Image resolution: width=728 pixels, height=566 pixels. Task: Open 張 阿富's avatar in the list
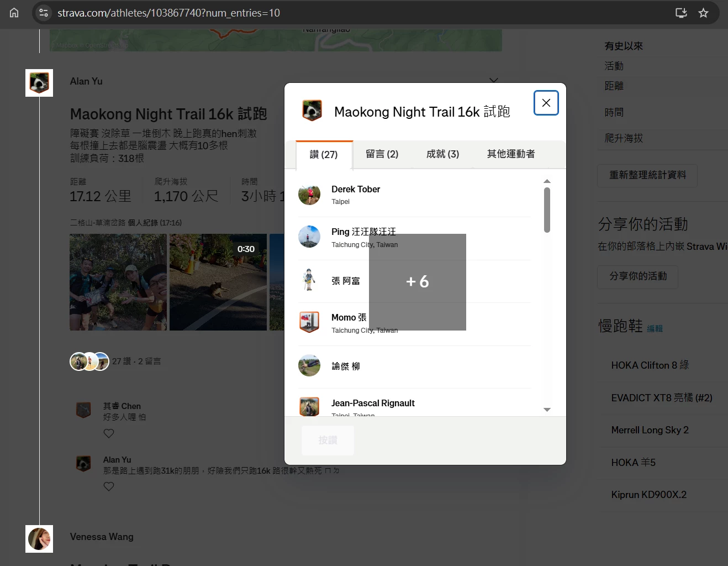(309, 280)
